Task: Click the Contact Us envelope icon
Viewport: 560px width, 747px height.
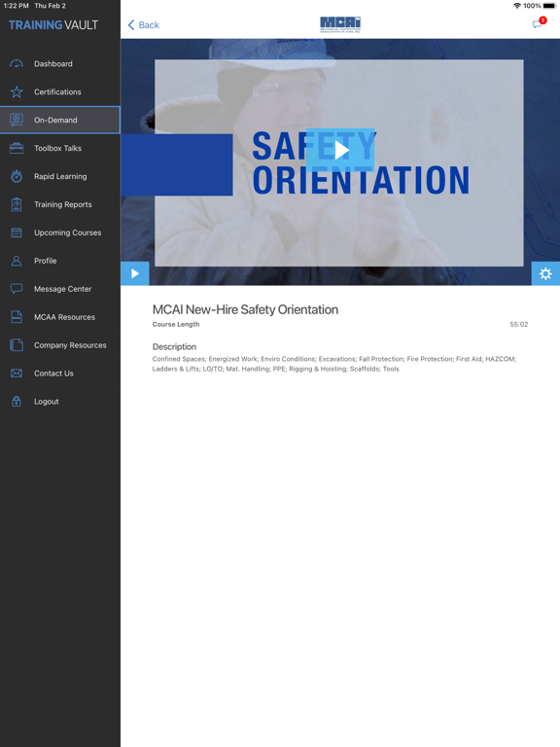Action: pyautogui.click(x=17, y=373)
